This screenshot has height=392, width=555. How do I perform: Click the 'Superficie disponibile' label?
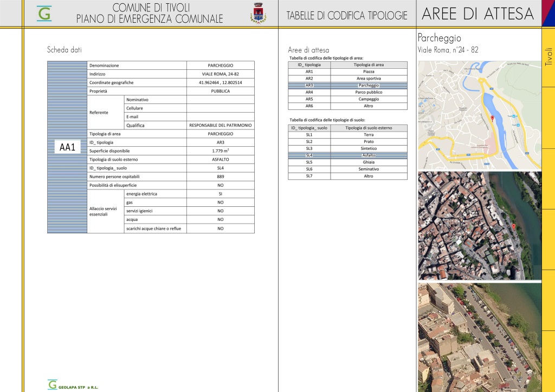(109, 151)
